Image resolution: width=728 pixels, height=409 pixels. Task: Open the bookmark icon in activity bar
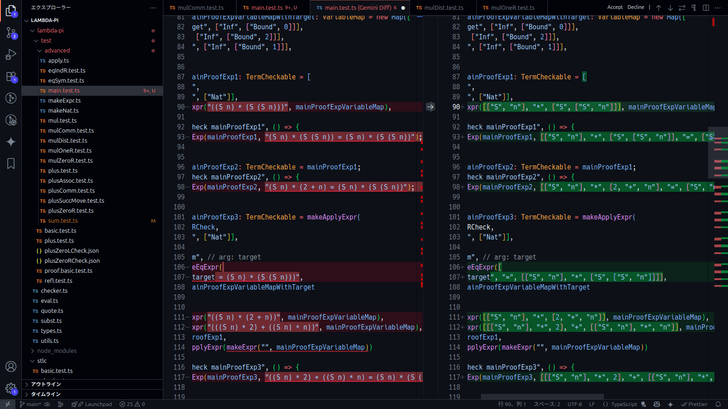point(11,163)
